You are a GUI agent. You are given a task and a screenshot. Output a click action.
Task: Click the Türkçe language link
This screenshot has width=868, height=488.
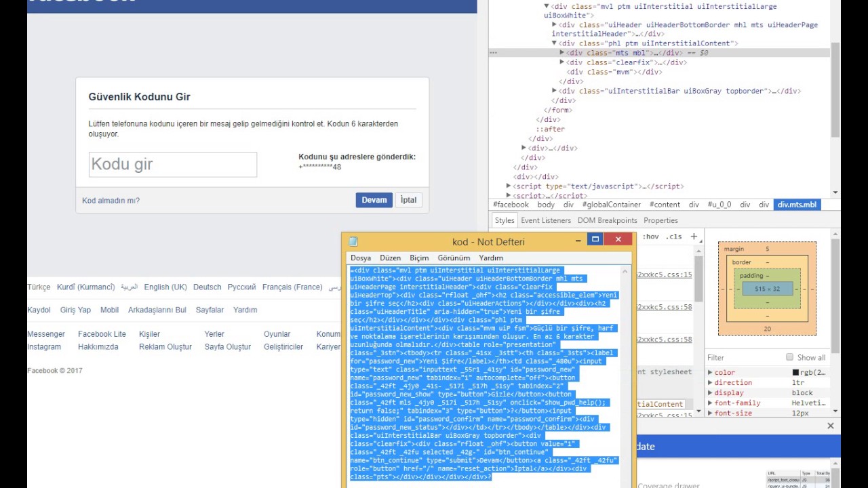point(39,287)
